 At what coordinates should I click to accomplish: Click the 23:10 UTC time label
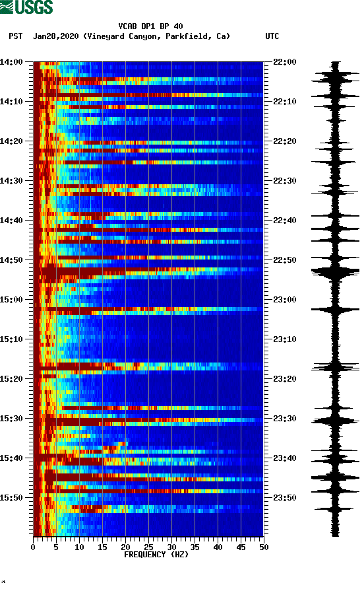pyautogui.click(x=285, y=339)
